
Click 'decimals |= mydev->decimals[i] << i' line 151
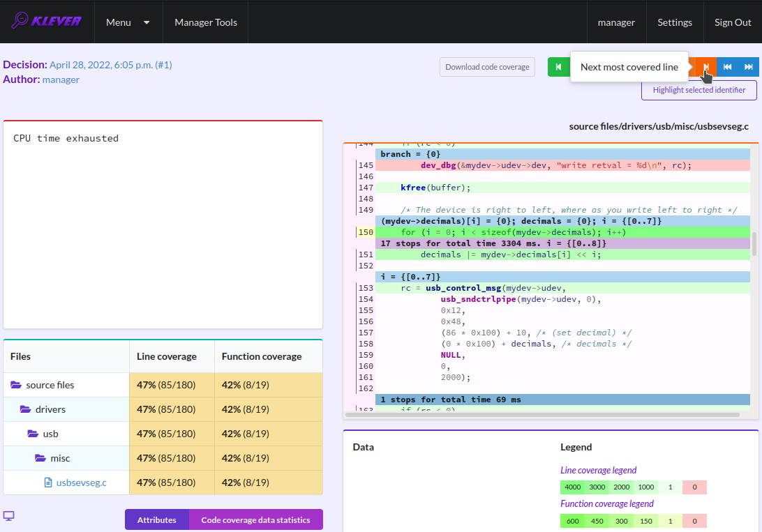pos(511,254)
